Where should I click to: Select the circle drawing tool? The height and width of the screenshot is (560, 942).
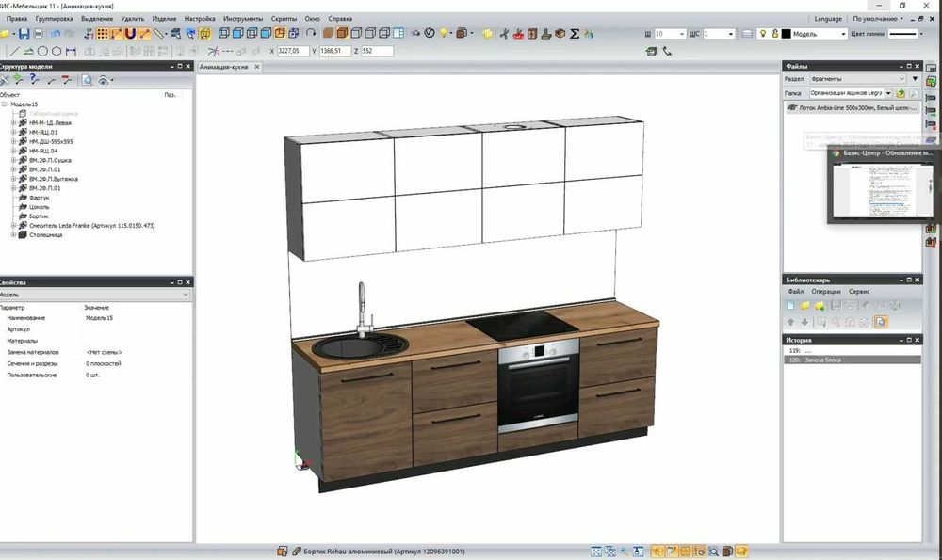coord(42,52)
